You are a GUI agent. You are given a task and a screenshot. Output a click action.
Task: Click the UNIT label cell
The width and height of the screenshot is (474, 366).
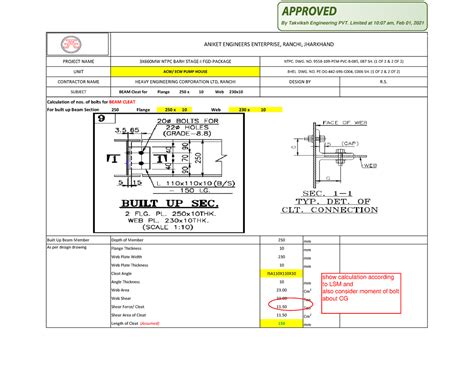click(78, 71)
